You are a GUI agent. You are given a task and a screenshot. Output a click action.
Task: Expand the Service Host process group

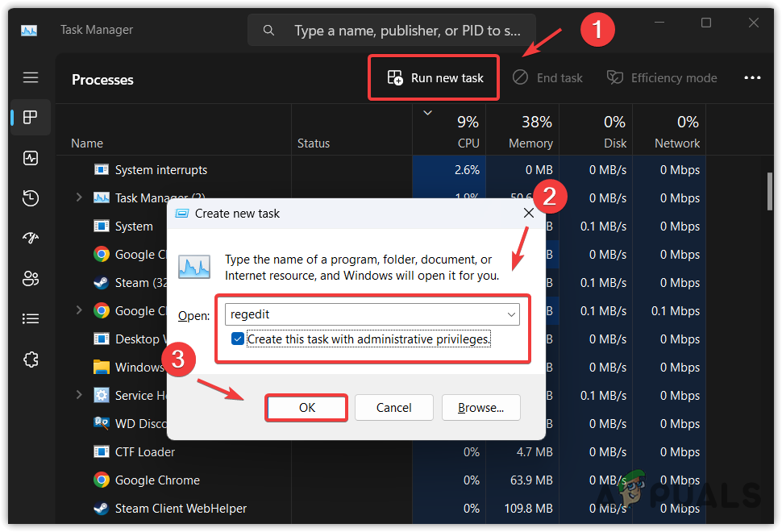pyautogui.click(x=79, y=395)
